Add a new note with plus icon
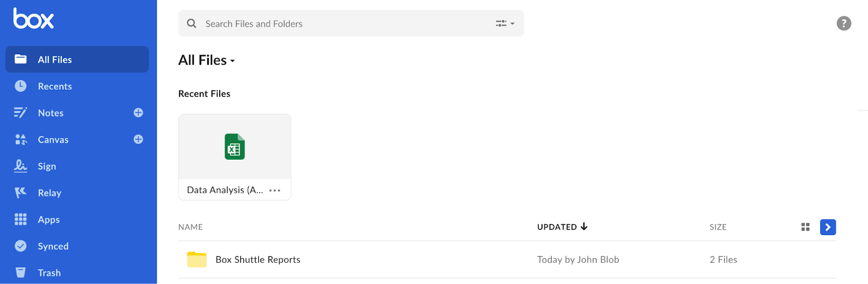Viewport: 868px width, 284px height. (138, 112)
